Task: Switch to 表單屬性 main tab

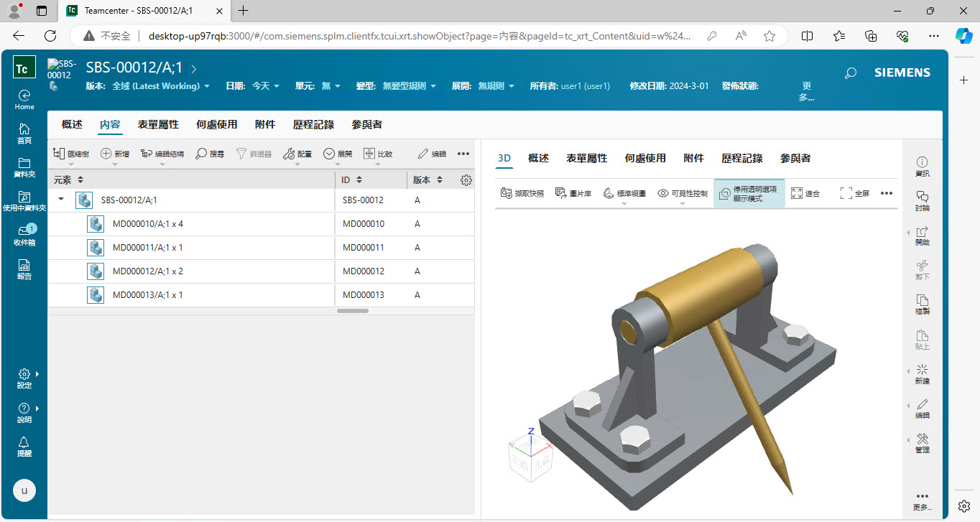Action: [158, 125]
